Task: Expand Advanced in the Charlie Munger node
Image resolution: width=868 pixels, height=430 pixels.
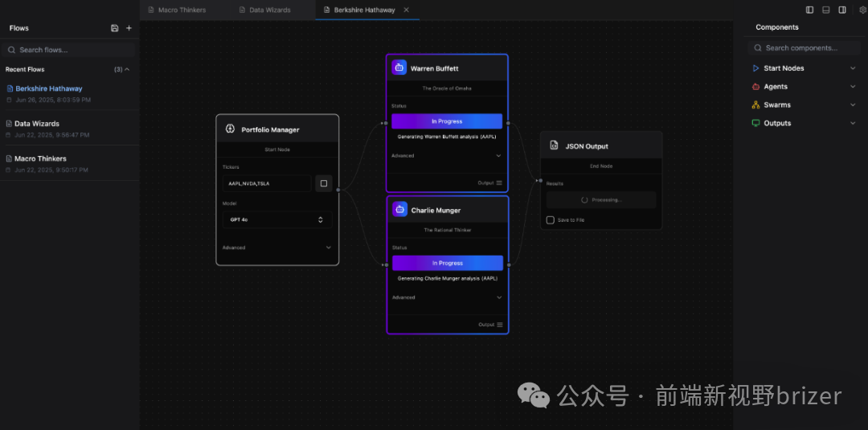Action: tap(448, 297)
